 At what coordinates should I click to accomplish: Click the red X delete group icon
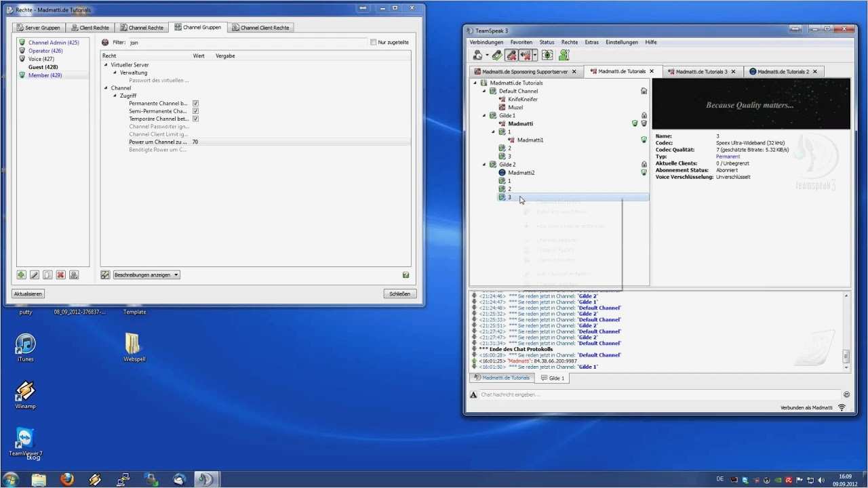tap(60, 275)
